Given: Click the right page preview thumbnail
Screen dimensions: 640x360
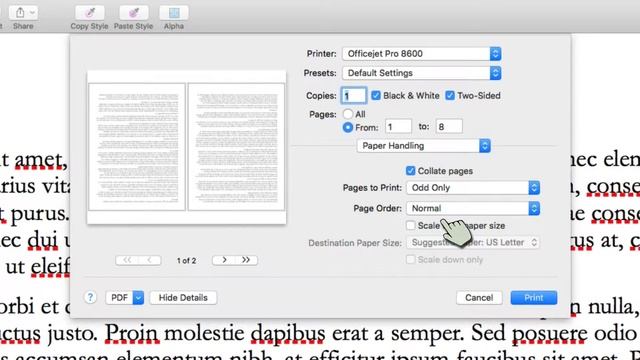Looking at the screenshot, I should click(x=236, y=147).
